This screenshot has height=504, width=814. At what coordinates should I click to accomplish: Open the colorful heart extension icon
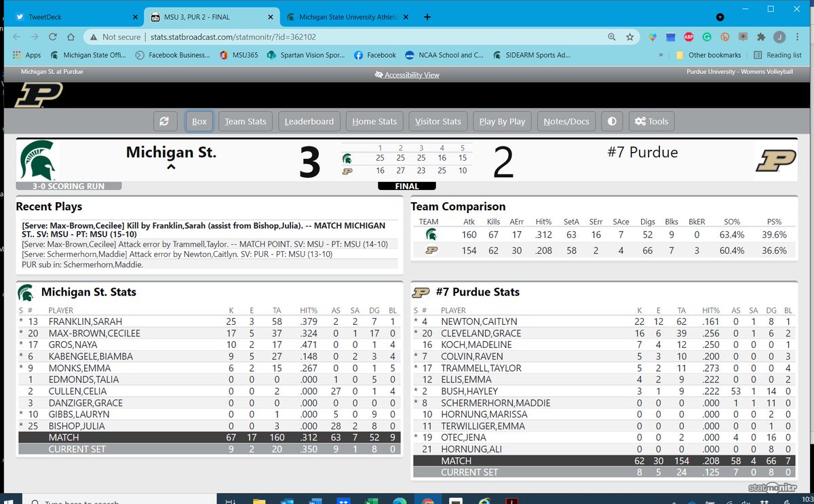coord(653,37)
